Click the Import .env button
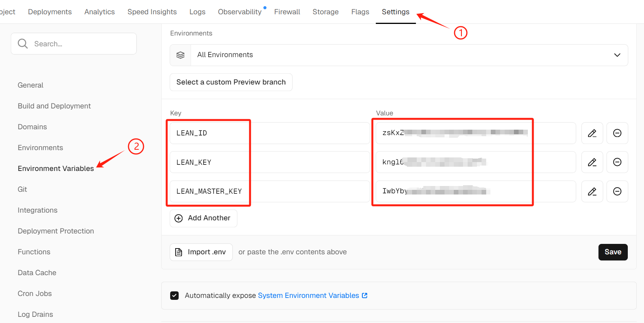Viewport: 644px width, 323px height. tap(201, 252)
